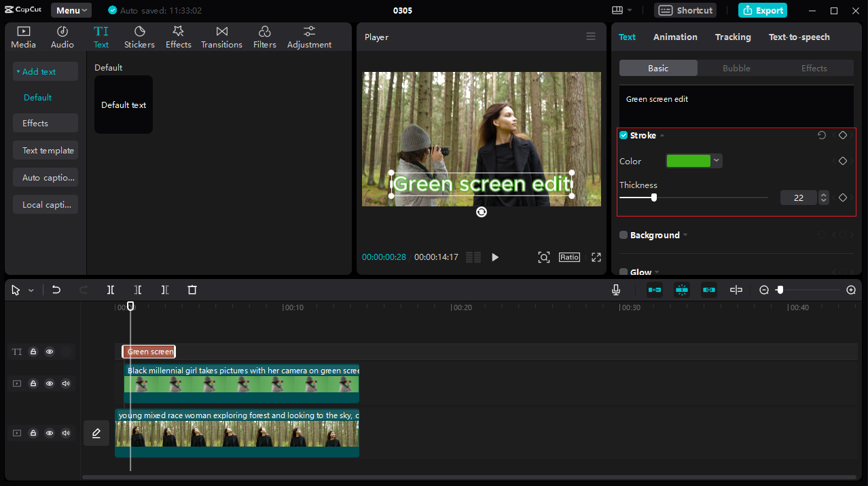The width and height of the screenshot is (868, 486).
Task: Click the Ratio button in Player
Action: point(569,257)
